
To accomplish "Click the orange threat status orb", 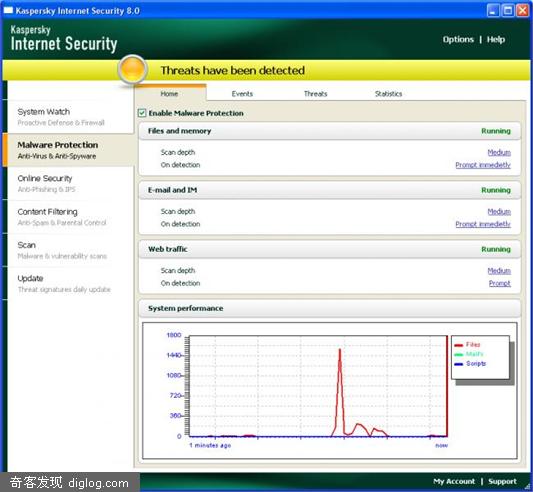I will point(133,69).
